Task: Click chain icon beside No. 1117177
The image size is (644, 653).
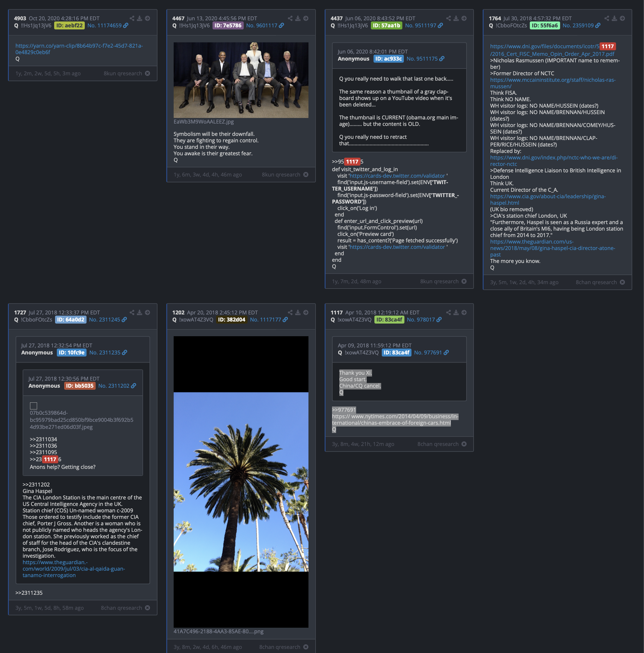Action: tap(285, 319)
